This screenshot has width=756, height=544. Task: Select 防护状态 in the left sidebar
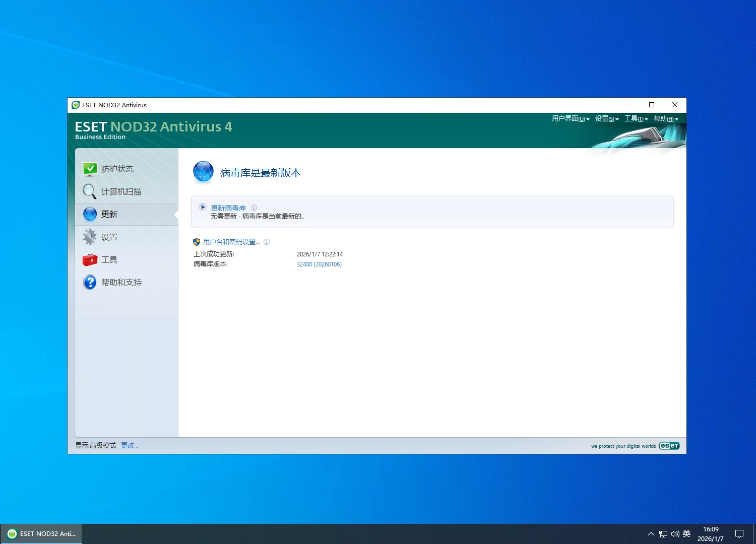(x=117, y=169)
